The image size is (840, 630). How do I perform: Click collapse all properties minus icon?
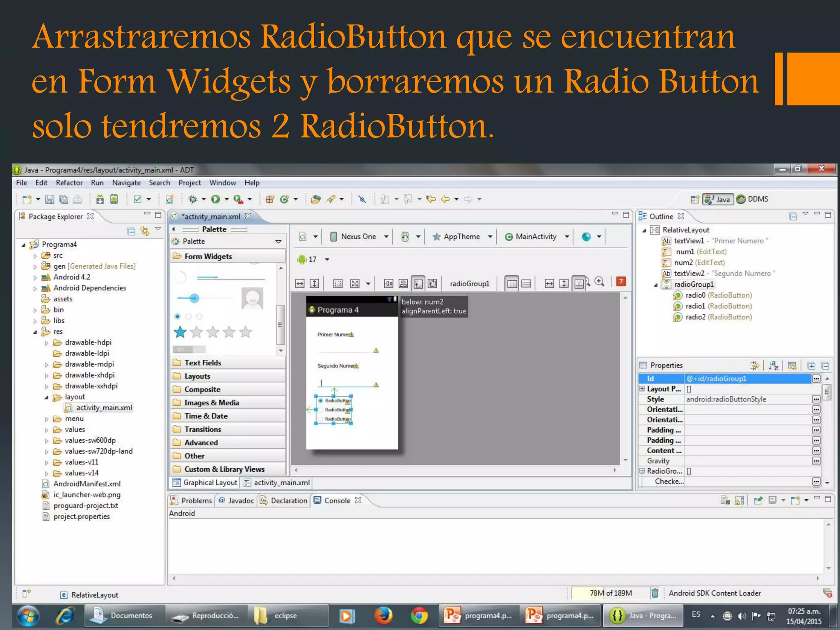point(826,366)
